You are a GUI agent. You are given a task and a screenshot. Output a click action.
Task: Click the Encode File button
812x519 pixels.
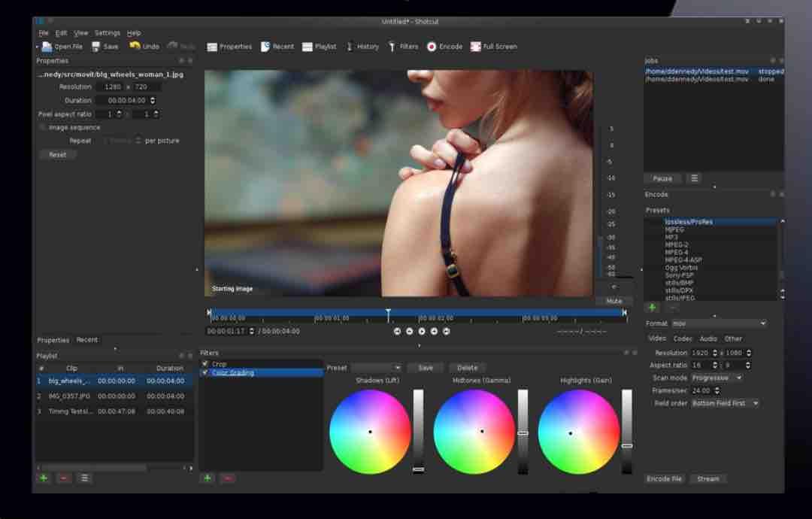pos(665,478)
